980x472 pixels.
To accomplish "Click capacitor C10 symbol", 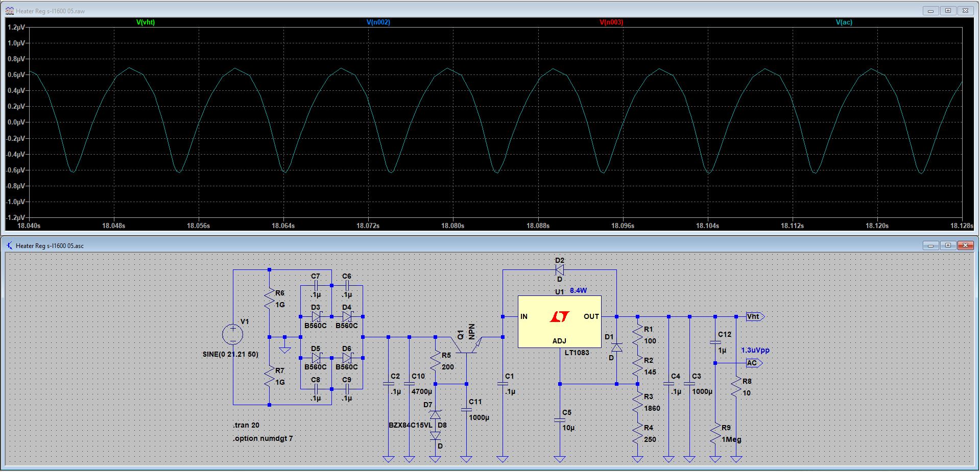I will [x=409, y=384].
